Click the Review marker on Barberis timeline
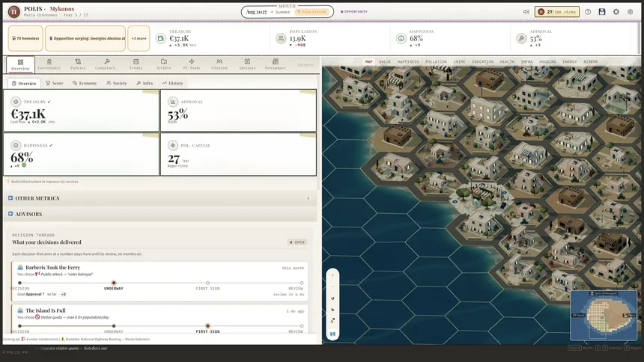 [302, 283]
